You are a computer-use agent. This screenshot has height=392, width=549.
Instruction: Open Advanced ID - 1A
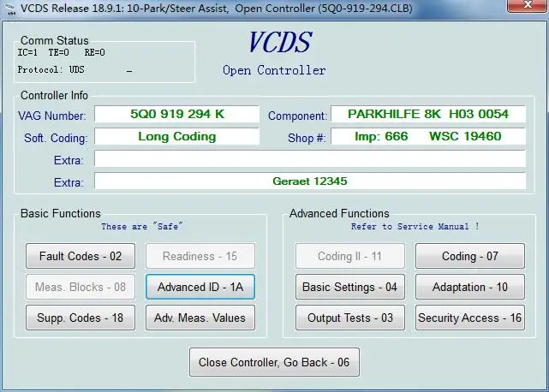(200, 287)
